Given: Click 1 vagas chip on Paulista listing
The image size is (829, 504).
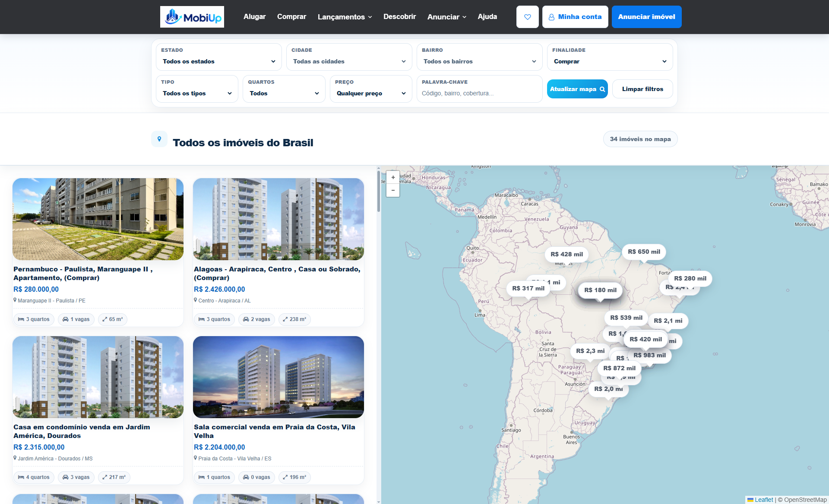Looking at the screenshot, I should pyautogui.click(x=76, y=319).
